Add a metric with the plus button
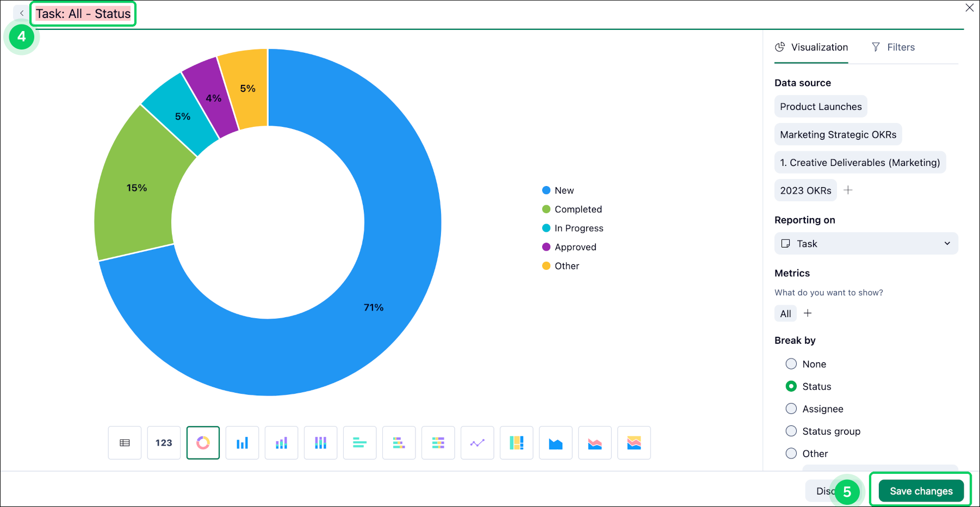This screenshot has width=980, height=507. pos(808,313)
